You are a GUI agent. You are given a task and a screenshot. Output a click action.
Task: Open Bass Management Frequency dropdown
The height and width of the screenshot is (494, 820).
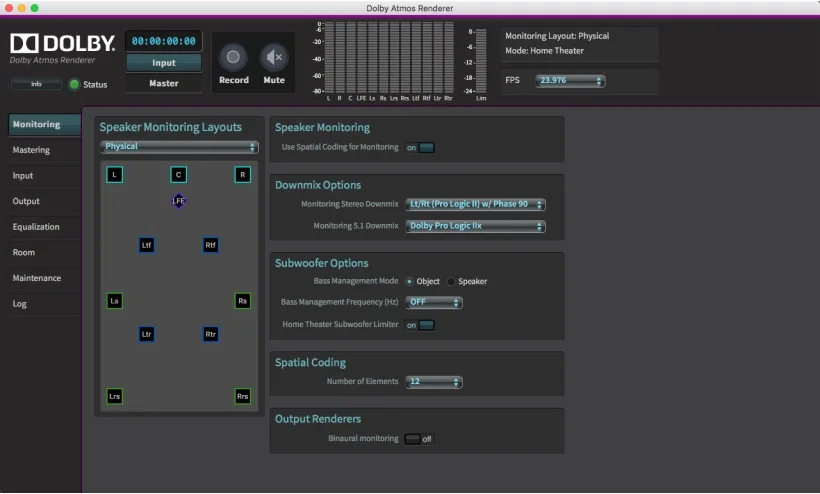pyautogui.click(x=434, y=302)
